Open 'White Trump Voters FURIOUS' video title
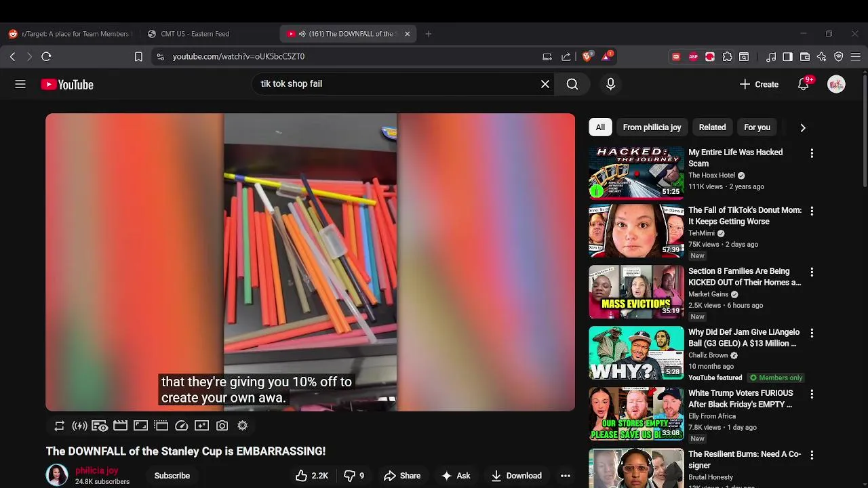 [741, 399]
